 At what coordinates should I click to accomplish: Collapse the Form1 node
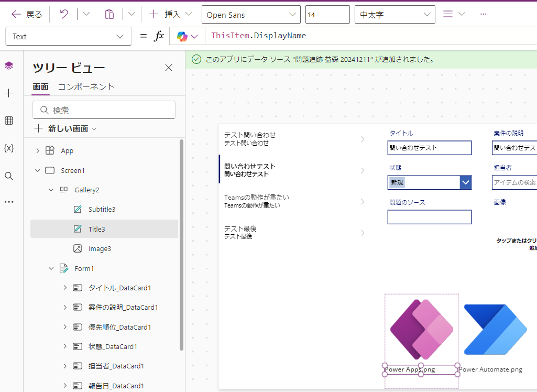(x=51, y=268)
